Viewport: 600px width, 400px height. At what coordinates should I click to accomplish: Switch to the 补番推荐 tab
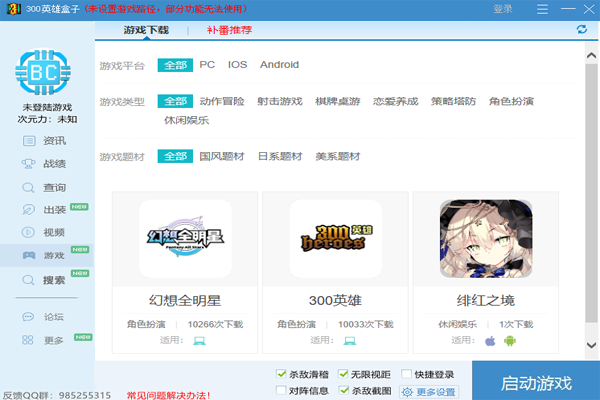click(230, 30)
